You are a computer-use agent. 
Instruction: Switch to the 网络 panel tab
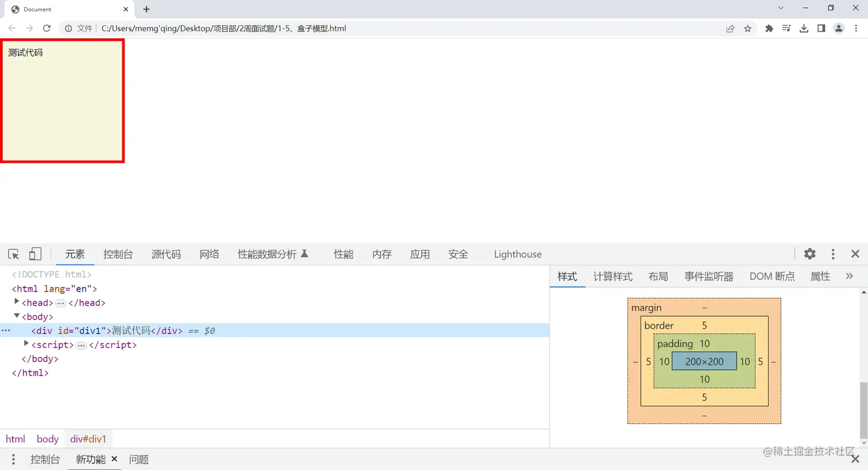(210, 254)
